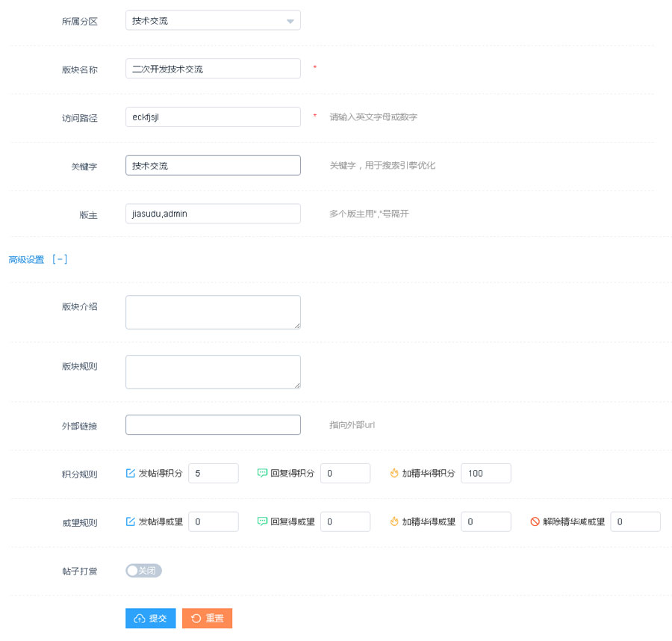
Task: Click the 关键字 input field
Action: (213, 166)
